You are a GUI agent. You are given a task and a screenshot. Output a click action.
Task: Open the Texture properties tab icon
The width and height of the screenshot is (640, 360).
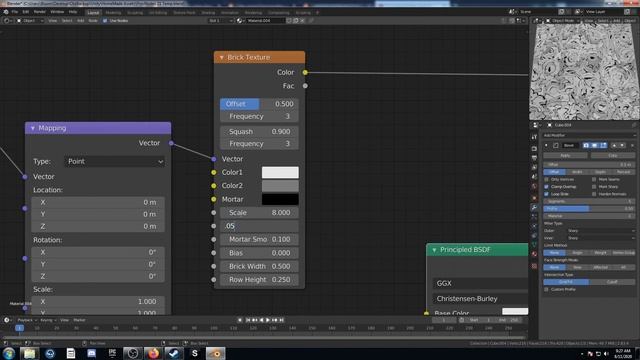pyautogui.click(x=534, y=266)
